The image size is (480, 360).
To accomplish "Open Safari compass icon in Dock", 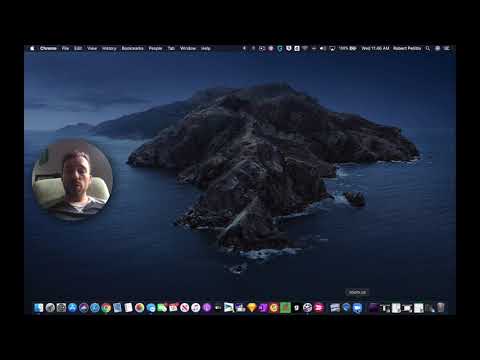I will pyautogui.click(x=95, y=308).
